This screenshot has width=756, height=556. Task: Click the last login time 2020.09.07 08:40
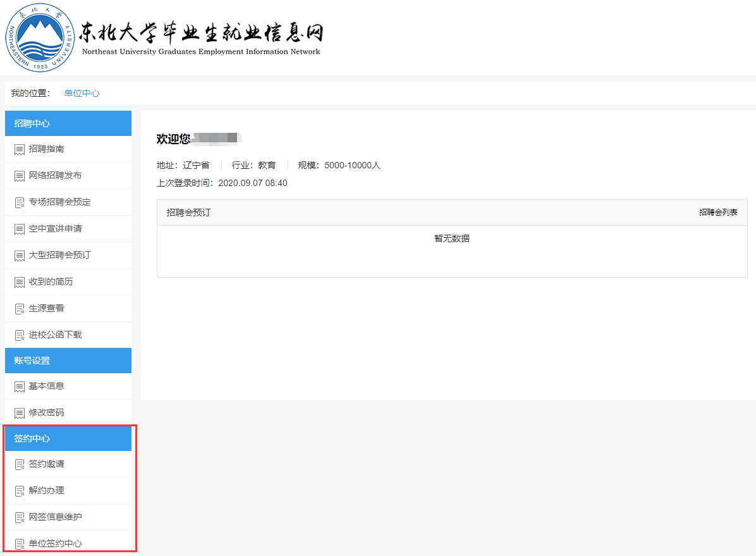click(253, 183)
